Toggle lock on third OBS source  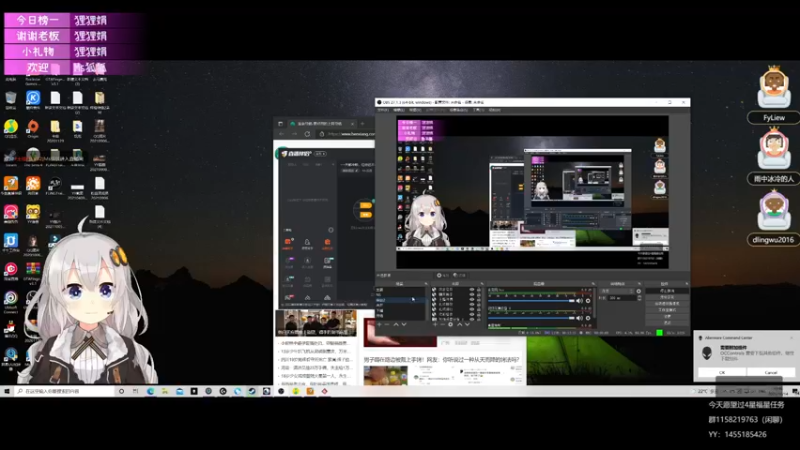click(x=479, y=299)
